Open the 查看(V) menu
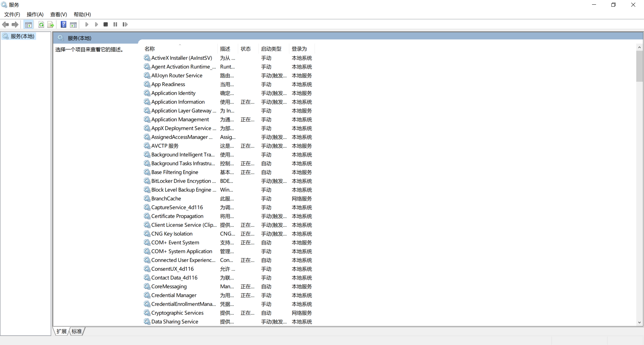The height and width of the screenshot is (345, 644). (x=59, y=14)
